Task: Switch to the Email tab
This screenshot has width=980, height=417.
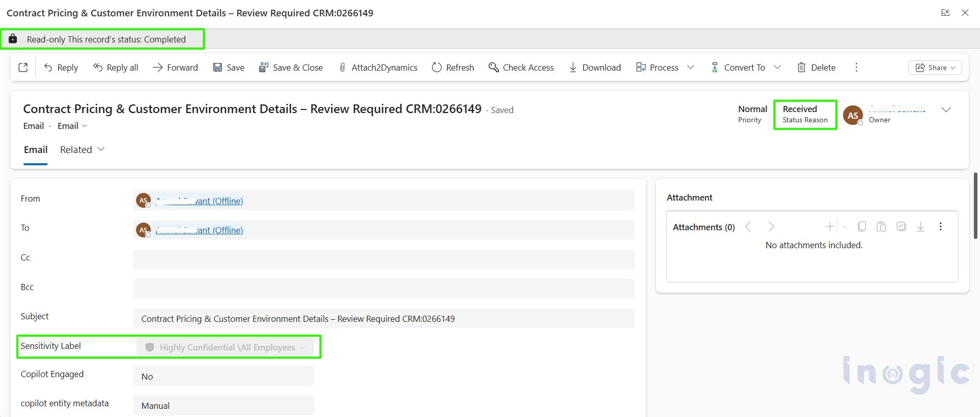Action: click(35, 150)
